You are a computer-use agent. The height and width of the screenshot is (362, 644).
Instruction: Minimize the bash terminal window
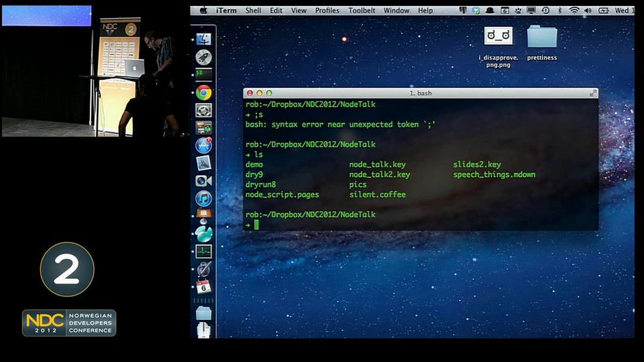pyautogui.click(x=260, y=93)
